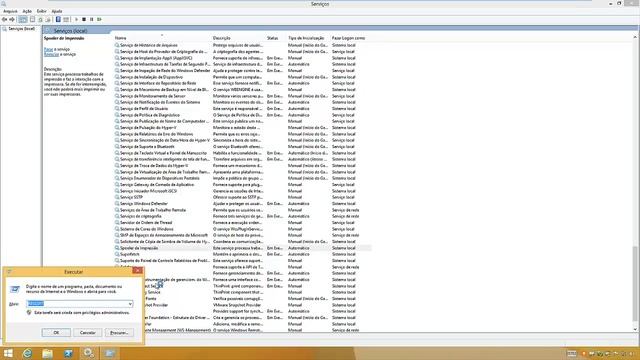The width and height of the screenshot is (640, 360).
Task: Click the Parar o serviço link
Action: (48, 49)
